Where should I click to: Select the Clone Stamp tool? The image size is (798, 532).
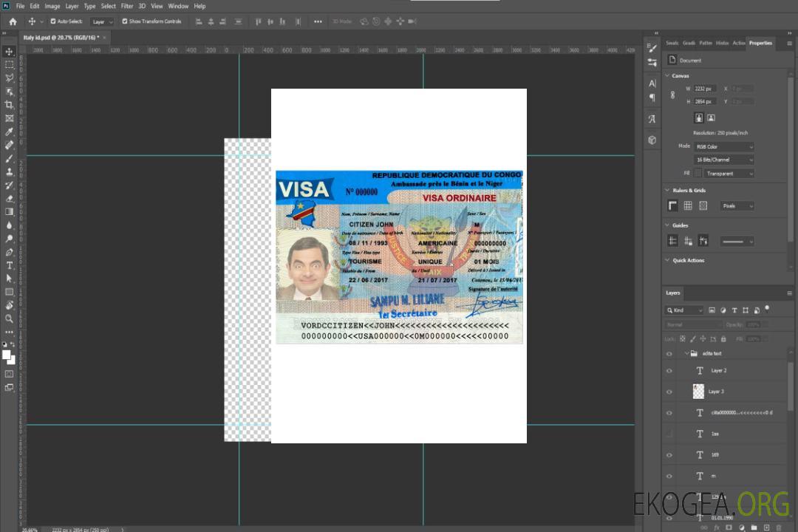click(9, 172)
